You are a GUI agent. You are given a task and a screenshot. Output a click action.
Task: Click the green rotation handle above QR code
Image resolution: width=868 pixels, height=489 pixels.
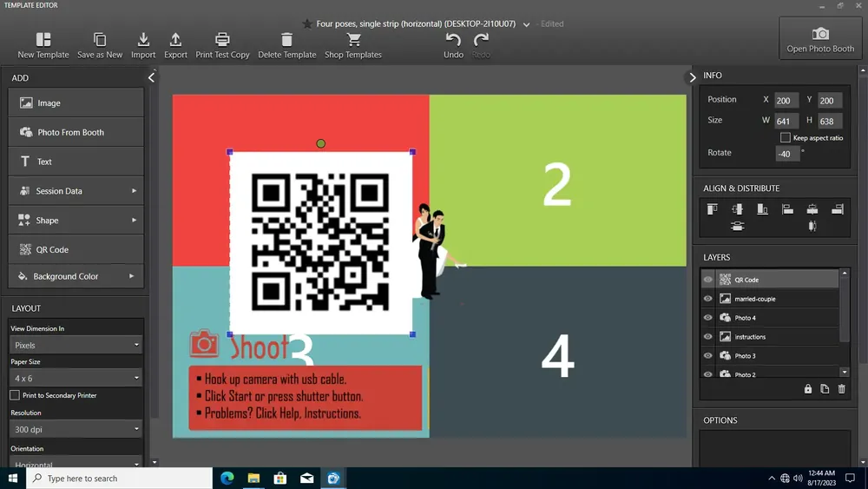[320, 143]
